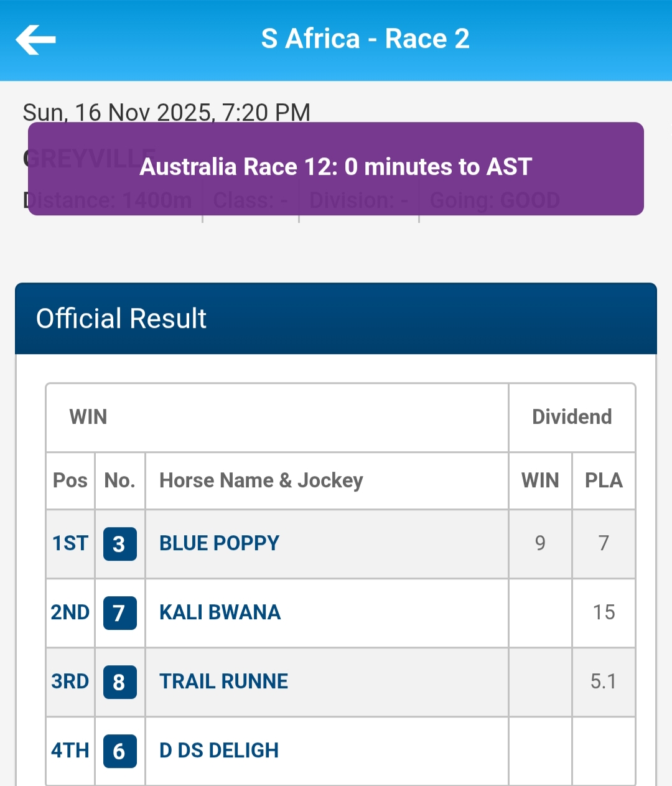Open D DS DELIGH horse link
672x786 pixels.
click(218, 751)
